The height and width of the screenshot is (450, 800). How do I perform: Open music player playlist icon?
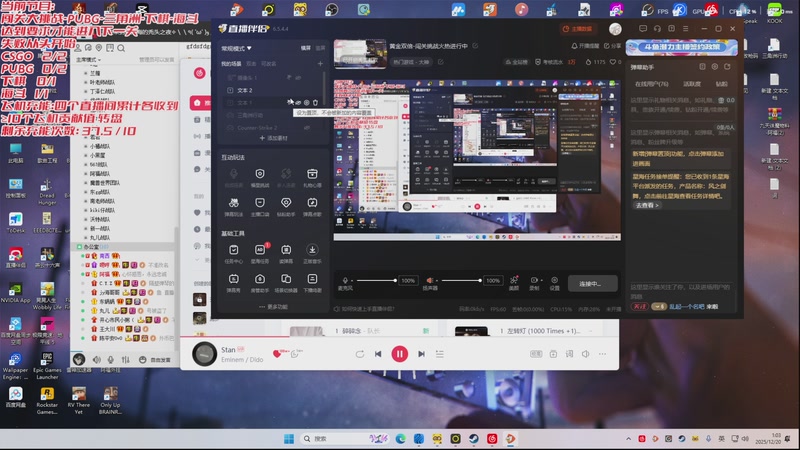tap(440, 354)
